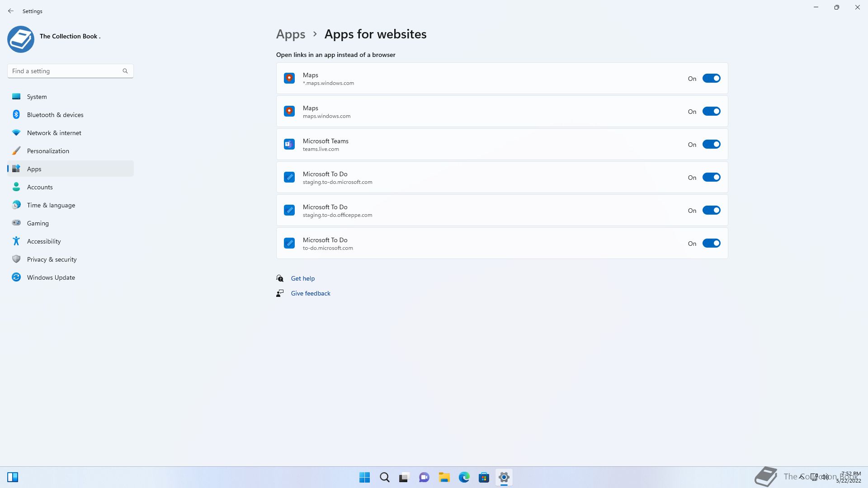The height and width of the screenshot is (488, 868).
Task: Click the search magnifier in Find a setting
Action: (x=125, y=71)
